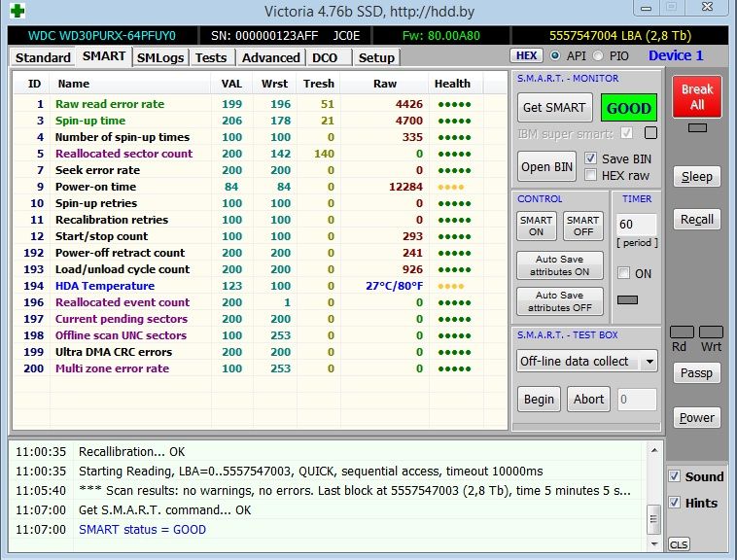
Task: Click the Abort test button
Action: coord(588,400)
